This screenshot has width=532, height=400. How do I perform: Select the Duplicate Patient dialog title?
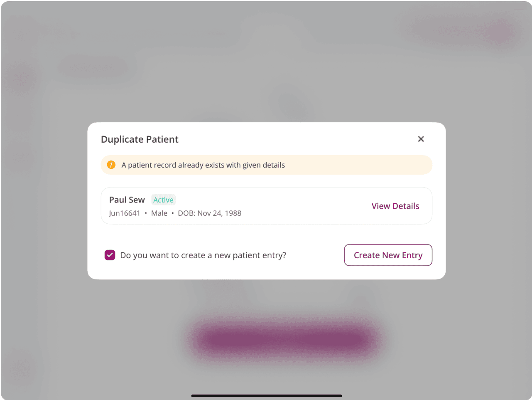pyautogui.click(x=140, y=139)
